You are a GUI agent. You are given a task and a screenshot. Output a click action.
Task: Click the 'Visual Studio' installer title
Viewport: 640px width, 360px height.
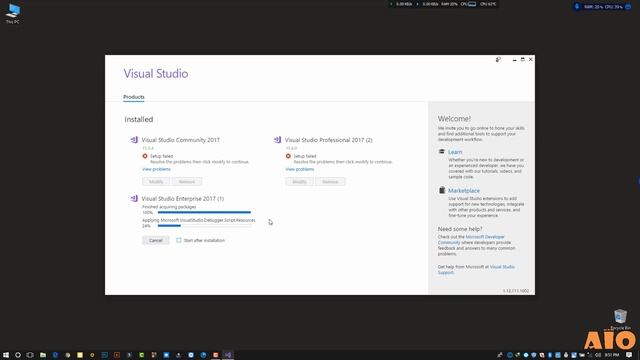pyautogui.click(x=156, y=74)
